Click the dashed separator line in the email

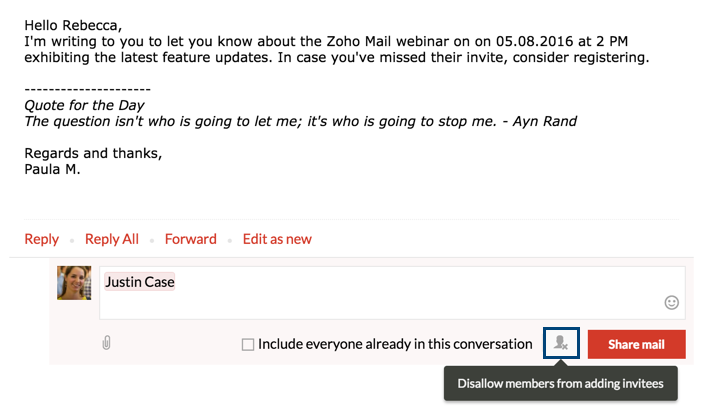click(86, 88)
